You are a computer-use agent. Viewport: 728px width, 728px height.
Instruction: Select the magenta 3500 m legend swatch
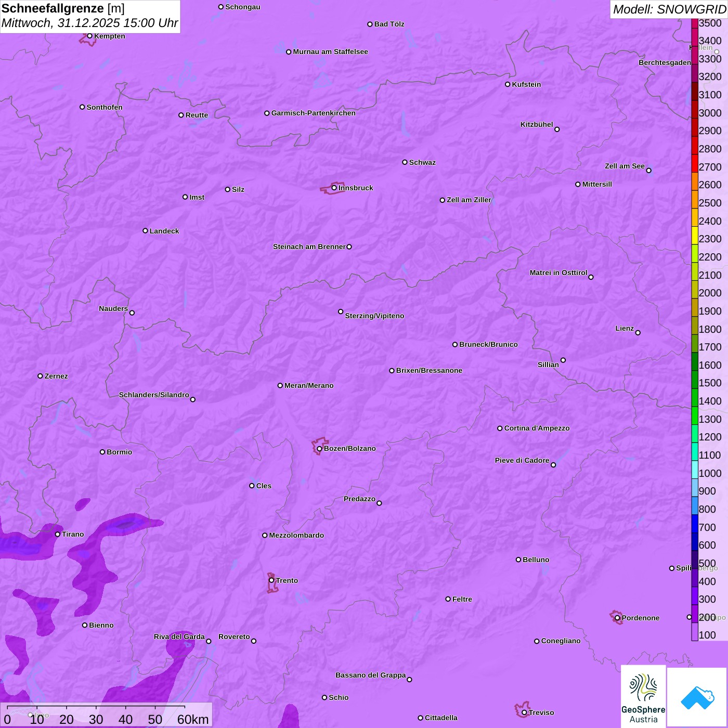pyautogui.click(x=695, y=23)
